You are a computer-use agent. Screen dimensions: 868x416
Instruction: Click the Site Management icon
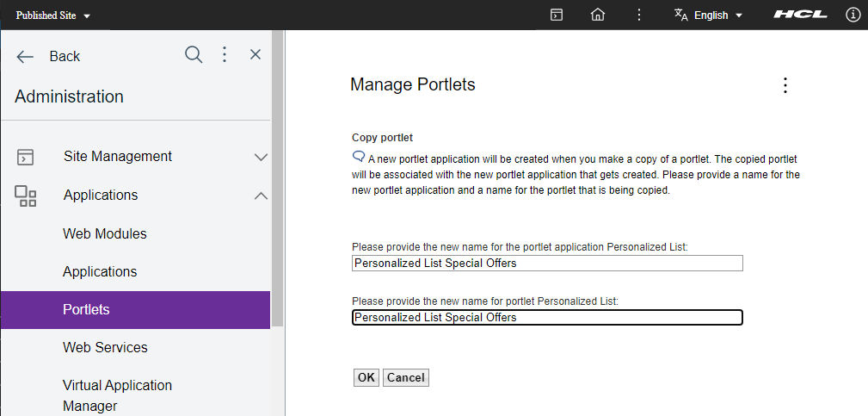pyautogui.click(x=25, y=157)
